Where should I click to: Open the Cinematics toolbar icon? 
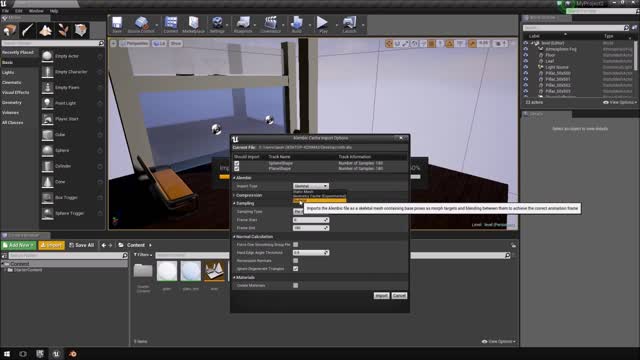click(x=270, y=24)
